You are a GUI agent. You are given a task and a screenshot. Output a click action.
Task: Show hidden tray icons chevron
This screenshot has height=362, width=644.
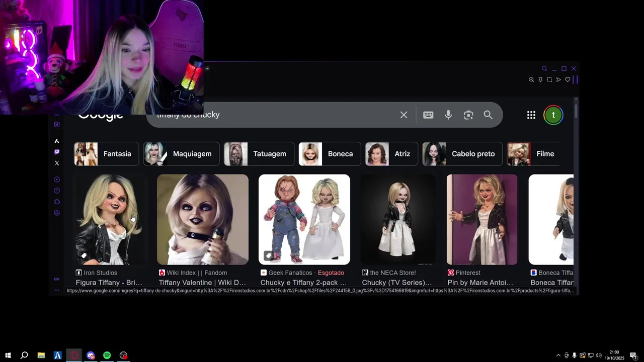[558, 355]
